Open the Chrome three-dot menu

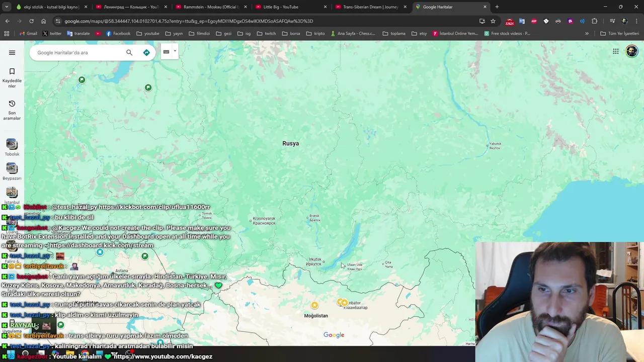point(636,21)
